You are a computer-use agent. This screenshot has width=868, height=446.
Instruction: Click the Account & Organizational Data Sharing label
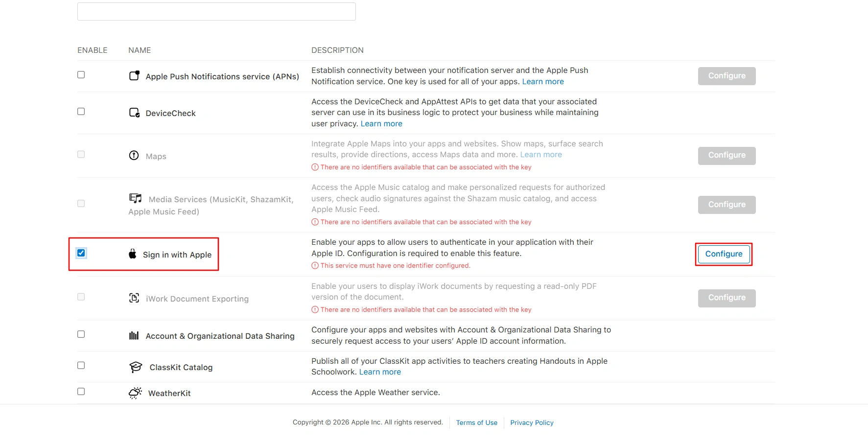(220, 336)
